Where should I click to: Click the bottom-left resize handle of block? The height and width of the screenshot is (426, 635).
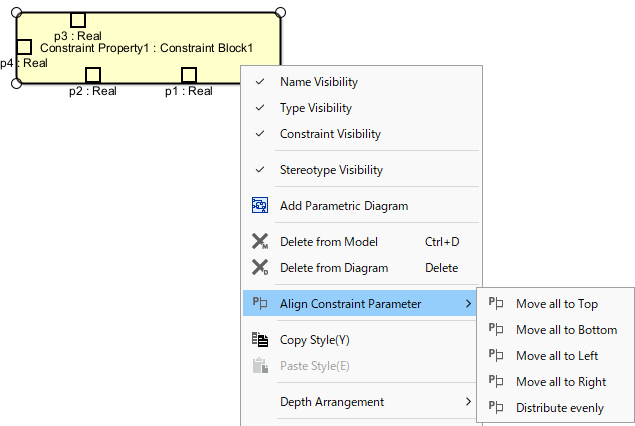click(x=16, y=83)
